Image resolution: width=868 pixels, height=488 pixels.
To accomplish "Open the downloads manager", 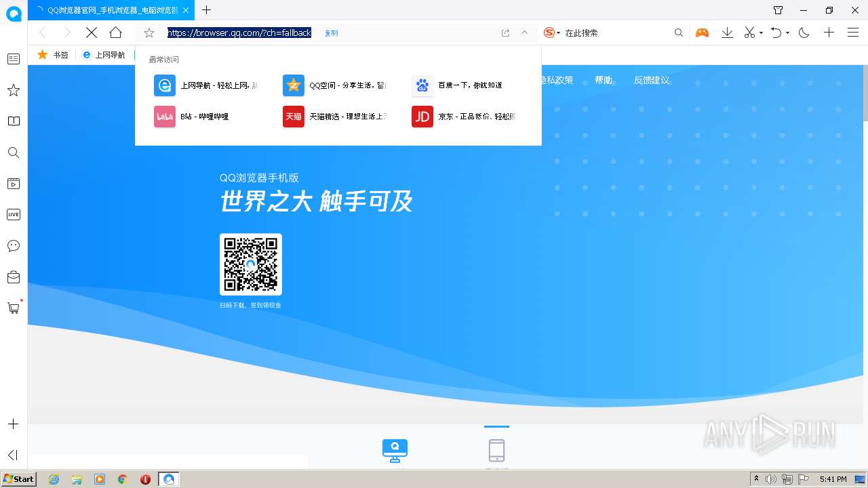I will pyautogui.click(x=727, y=33).
